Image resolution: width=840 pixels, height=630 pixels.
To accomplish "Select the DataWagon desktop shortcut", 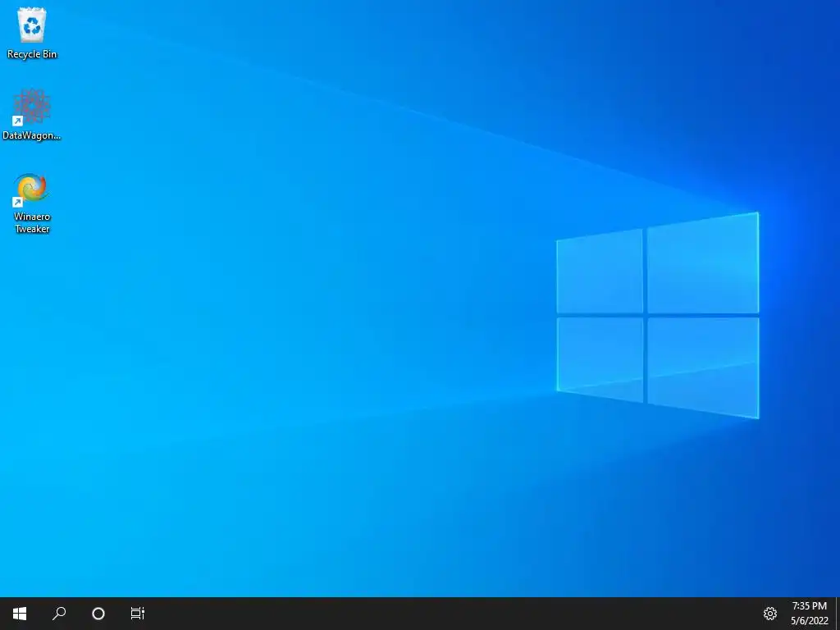I will [32, 115].
